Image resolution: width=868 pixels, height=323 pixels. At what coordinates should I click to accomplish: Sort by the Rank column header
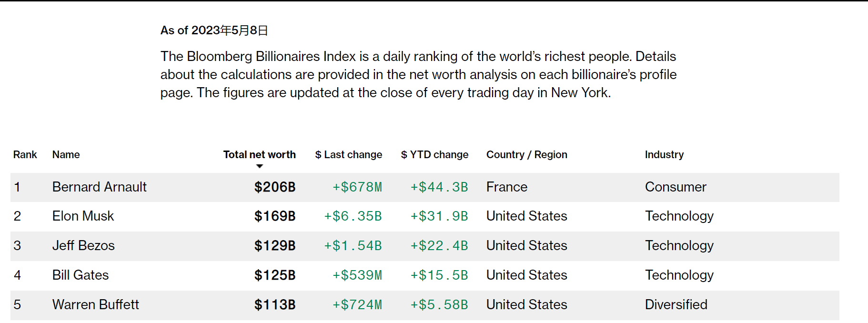[x=25, y=154]
